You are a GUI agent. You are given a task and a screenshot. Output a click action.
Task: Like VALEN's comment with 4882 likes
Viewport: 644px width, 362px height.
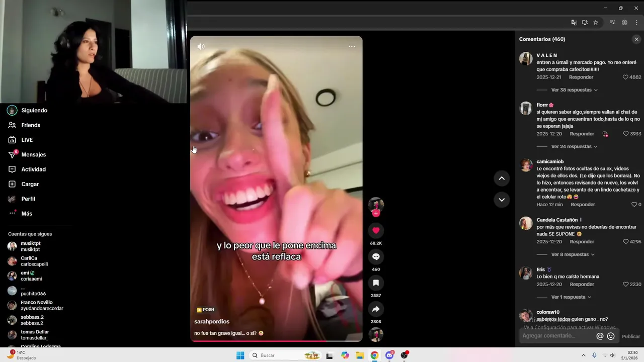click(x=625, y=77)
